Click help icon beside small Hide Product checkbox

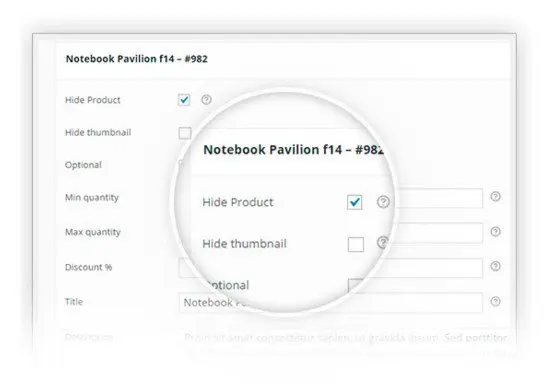206,100
